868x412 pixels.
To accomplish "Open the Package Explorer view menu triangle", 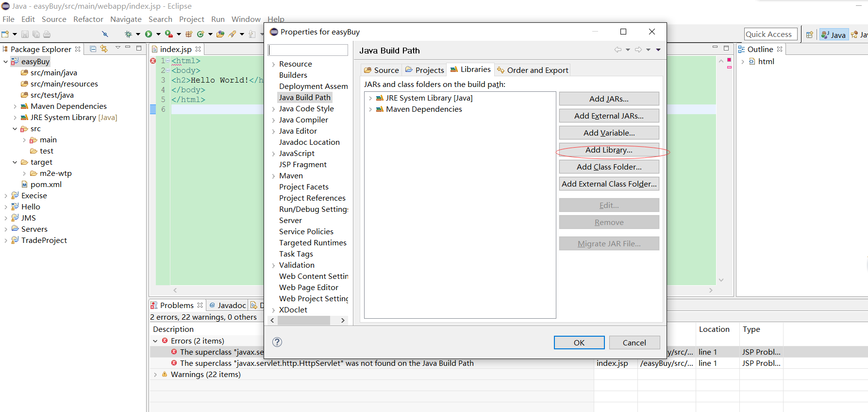I will click(x=117, y=48).
